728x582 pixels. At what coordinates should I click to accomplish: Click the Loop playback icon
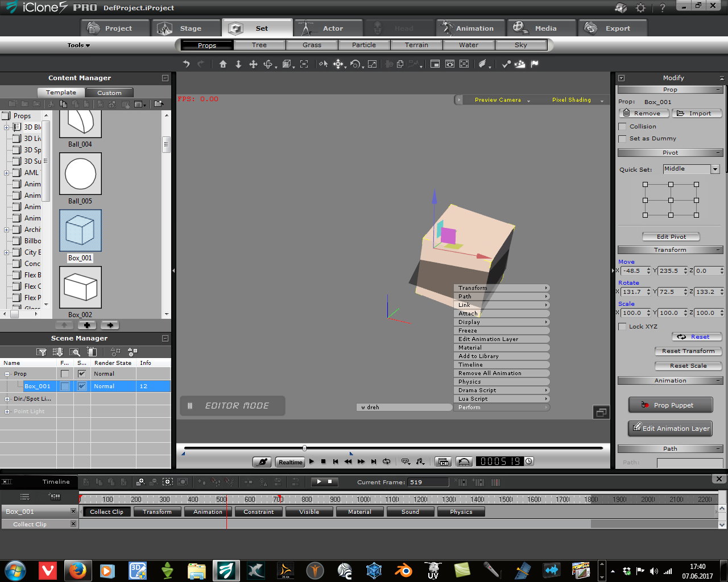[x=387, y=462]
